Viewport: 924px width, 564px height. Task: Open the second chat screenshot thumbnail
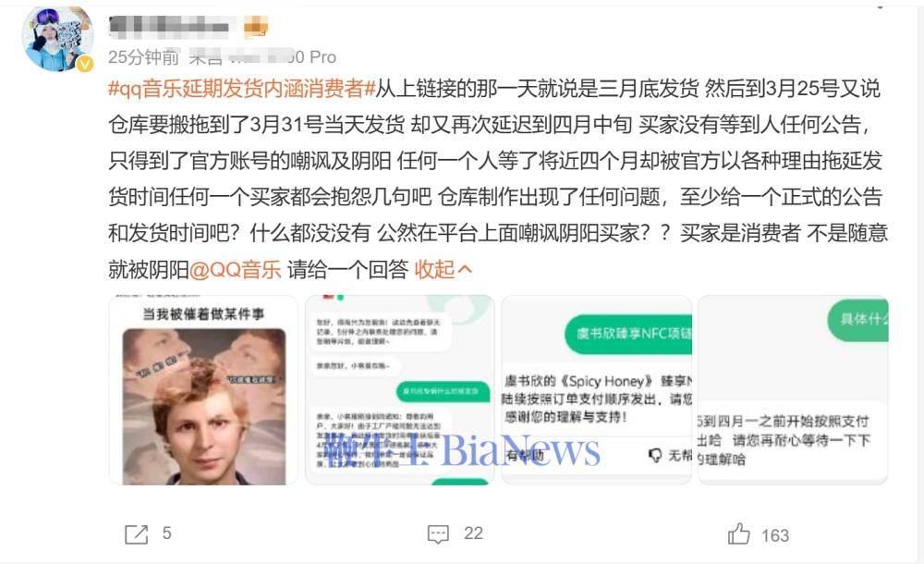tap(399, 390)
